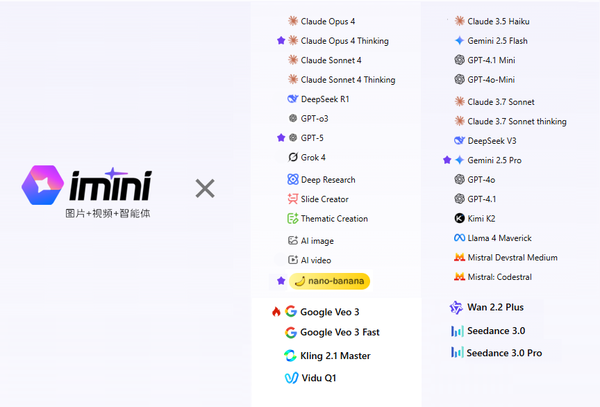The image size is (600, 407).
Task: Select Kling 2.1 Master
Action: 335,356
